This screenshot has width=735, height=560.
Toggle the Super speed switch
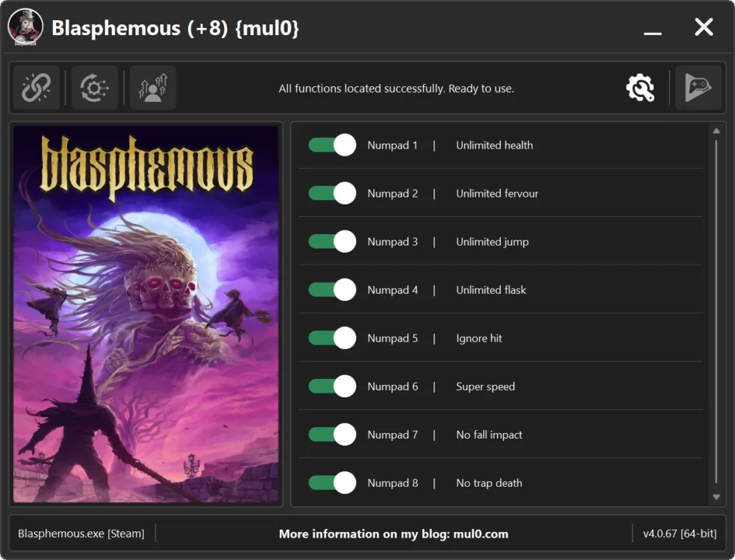click(332, 386)
